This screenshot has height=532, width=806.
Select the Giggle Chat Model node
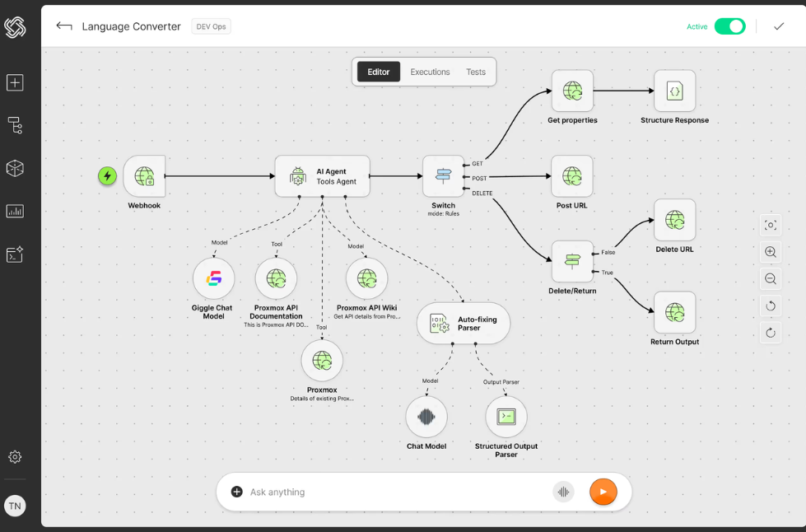214,278
